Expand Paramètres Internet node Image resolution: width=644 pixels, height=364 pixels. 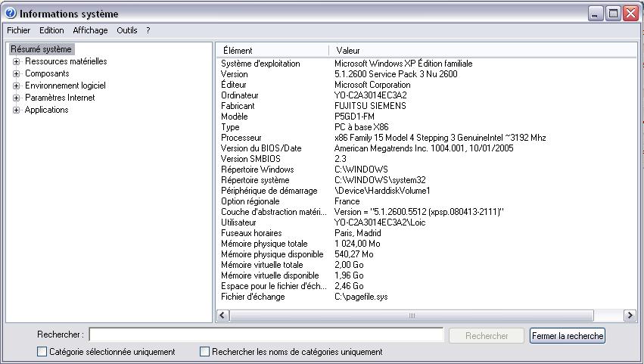tap(16, 98)
